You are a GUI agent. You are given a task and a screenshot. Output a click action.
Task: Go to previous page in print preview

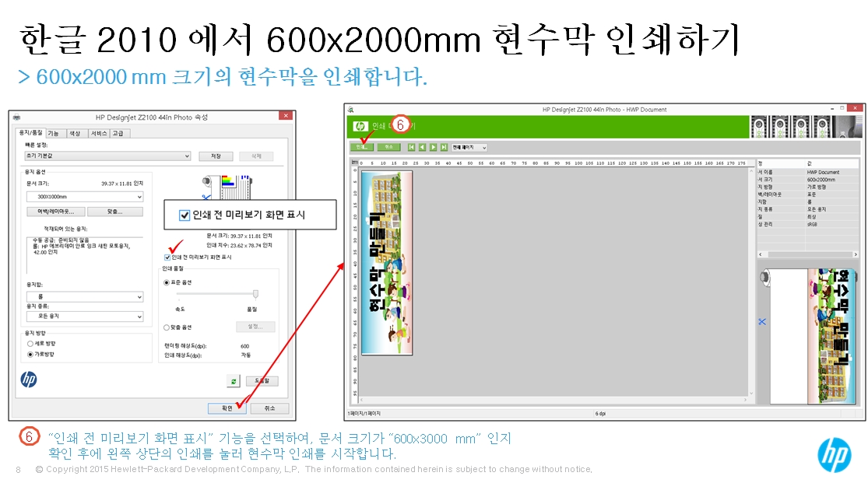(423, 147)
